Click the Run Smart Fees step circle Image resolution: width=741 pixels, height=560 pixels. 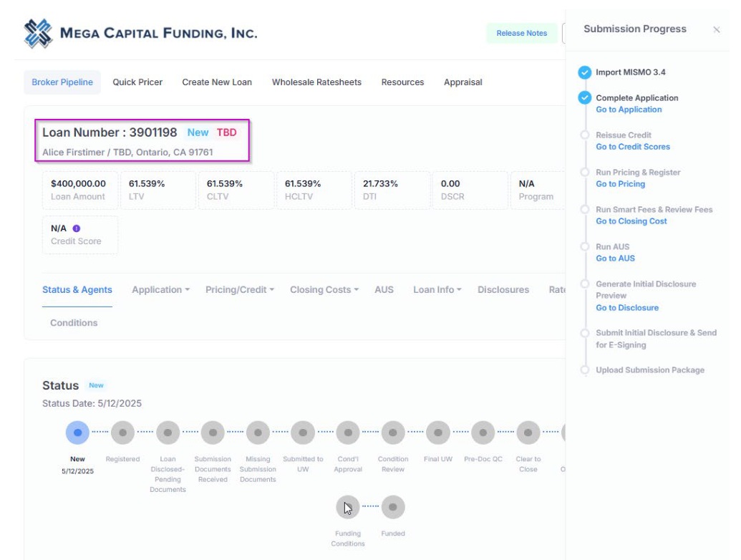[x=585, y=209]
